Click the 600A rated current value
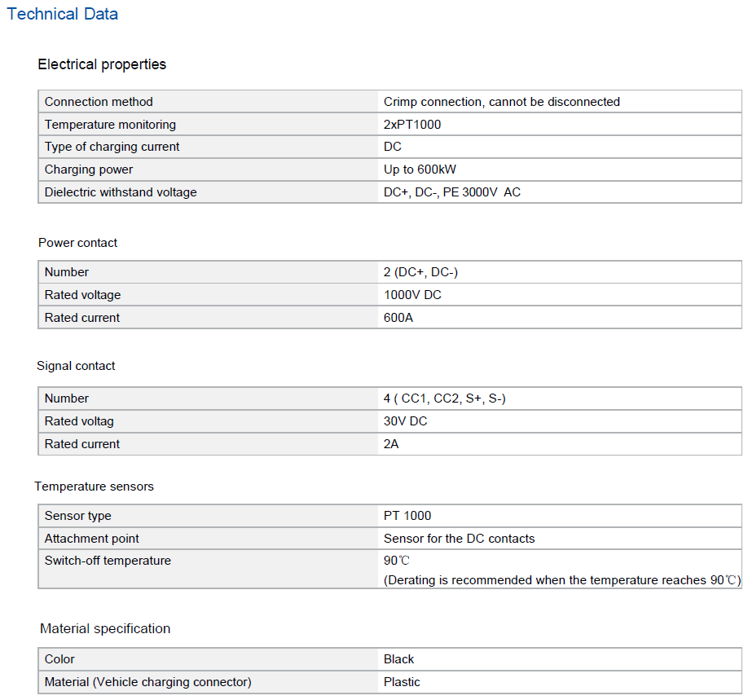Screen dimensions: 748x700 click(398, 318)
